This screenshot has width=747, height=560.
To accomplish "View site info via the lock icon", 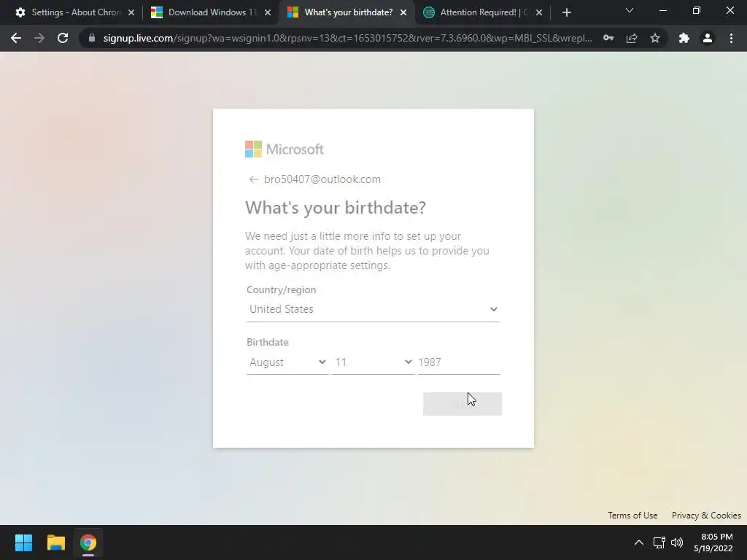I will [x=92, y=38].
